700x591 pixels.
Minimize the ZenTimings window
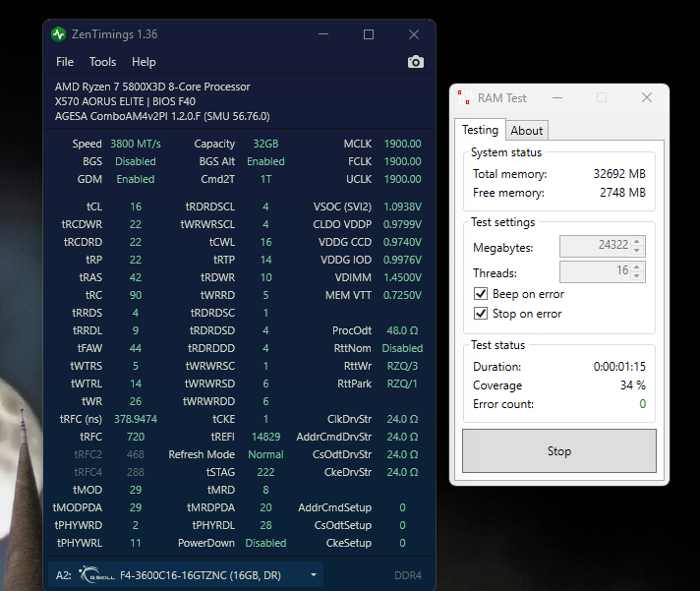click(x=323, y=34)
